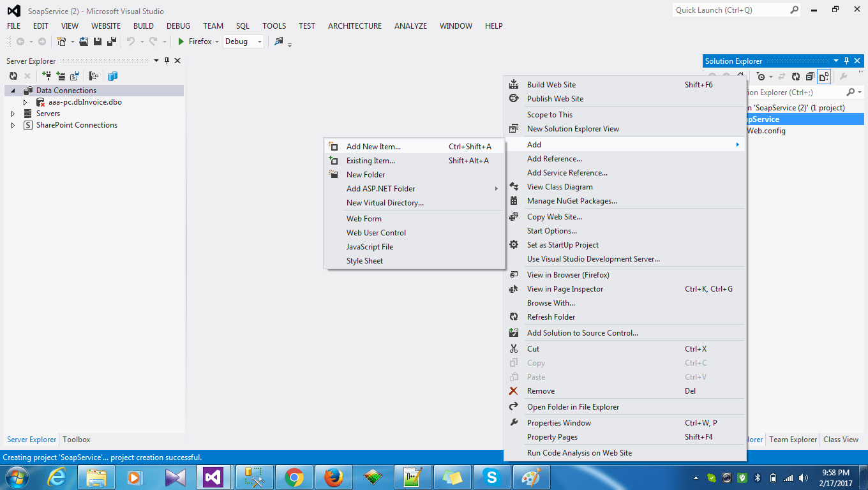This screenshot has width=868, height=490.
Task: Click Save All icon in main toolbar
Action: tap(112, 41)
